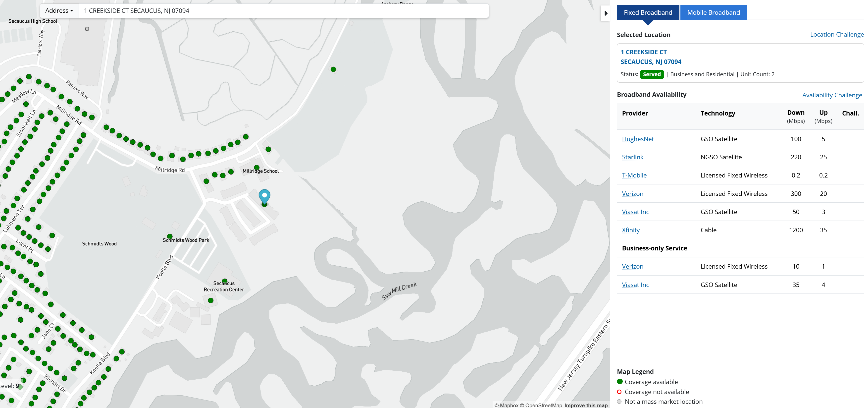Collapse the side panel with the arrow toggle
Image resolution: width=868 pixels, height=408 pixels.
[x=606, y=13]
